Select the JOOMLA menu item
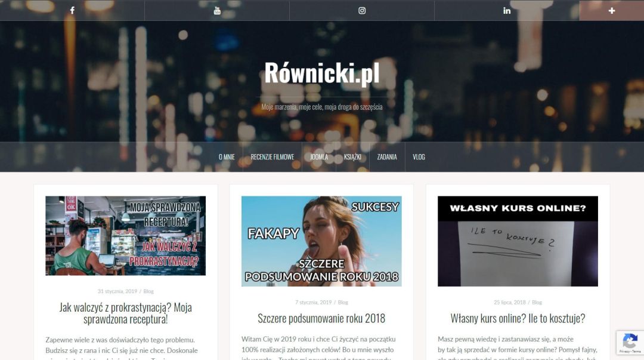 pyautogui.click(x=319, y=157)
